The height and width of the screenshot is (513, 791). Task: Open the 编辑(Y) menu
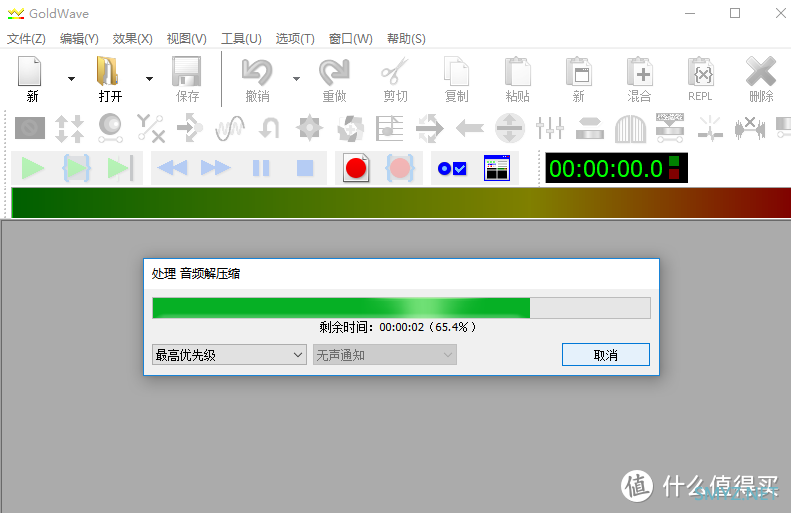pyautogui.click(x=79, y=39)
